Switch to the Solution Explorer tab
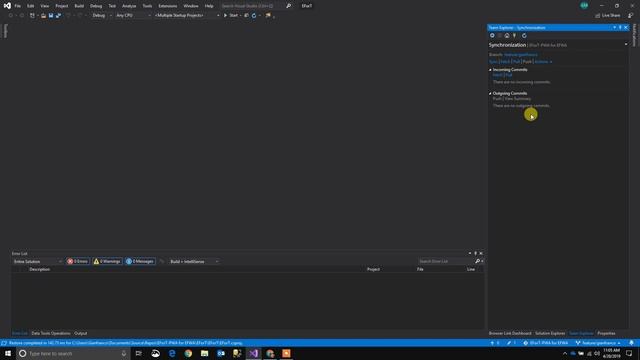Image resolution: width=640 pixels, height=360 pixels. click(x=550, y=333)
